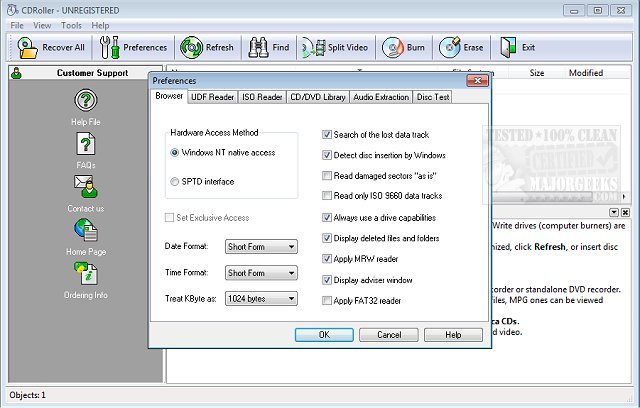Click the Cancel button
Image resolution: width=640 pixels, height=408 pixels.
click(389, 335)
